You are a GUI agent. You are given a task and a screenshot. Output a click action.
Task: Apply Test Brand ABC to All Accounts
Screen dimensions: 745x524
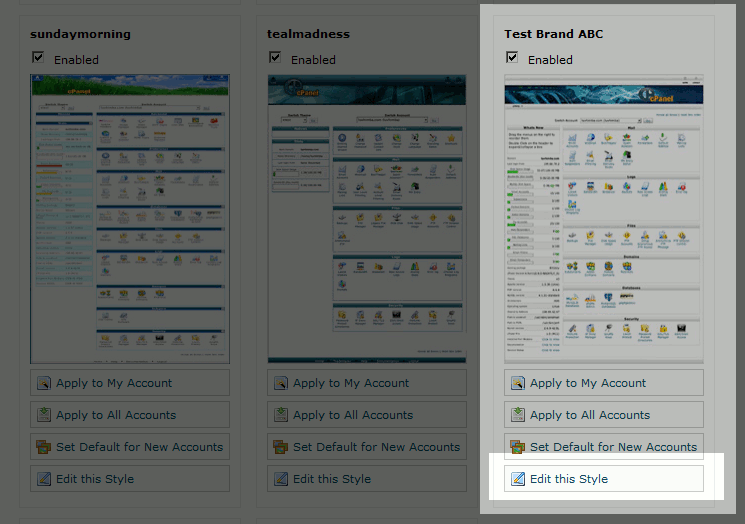[603, 414]
